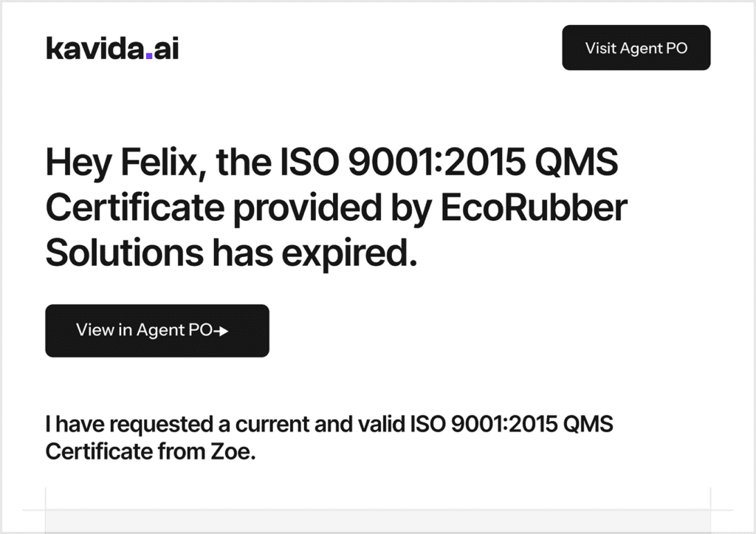Click the gray panel at the bottom
The width and height of the screenshot is (756, 534).
[377, 521]
